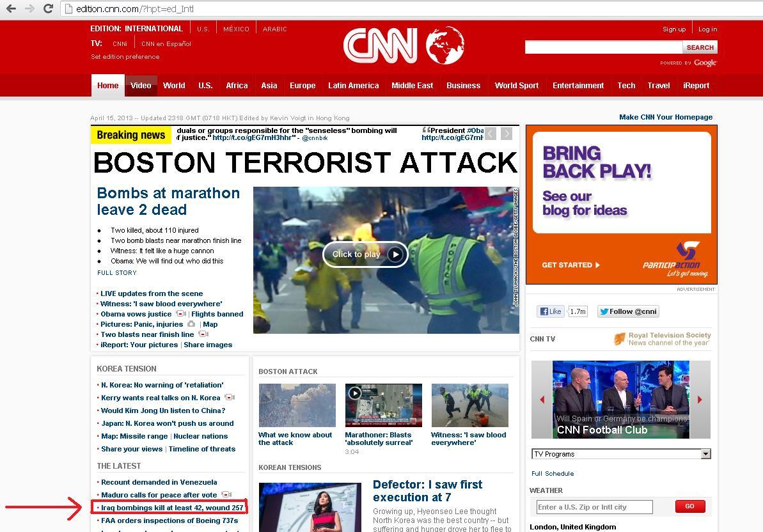This screenshot has height=532, width=763.
Task: Click the weather GO button
Action: 690,506
